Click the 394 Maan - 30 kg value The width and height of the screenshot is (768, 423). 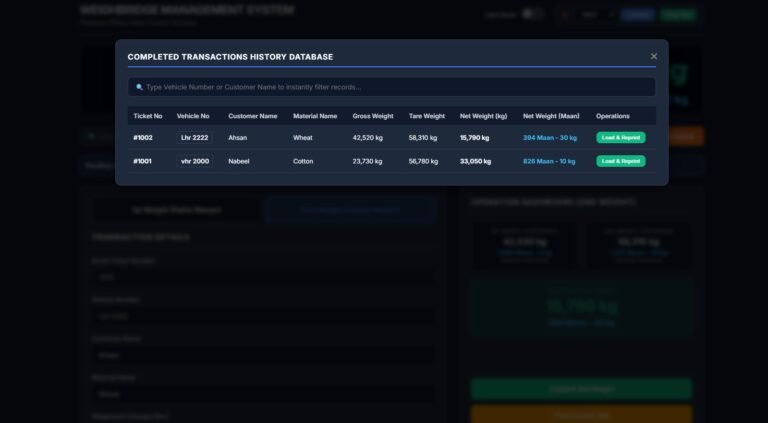(x=550, y=138)
